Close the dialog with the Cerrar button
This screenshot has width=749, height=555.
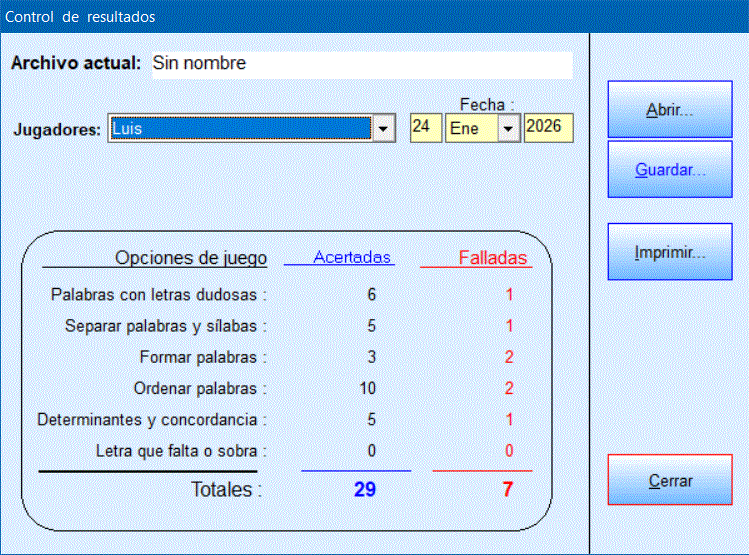pos(670,481)
